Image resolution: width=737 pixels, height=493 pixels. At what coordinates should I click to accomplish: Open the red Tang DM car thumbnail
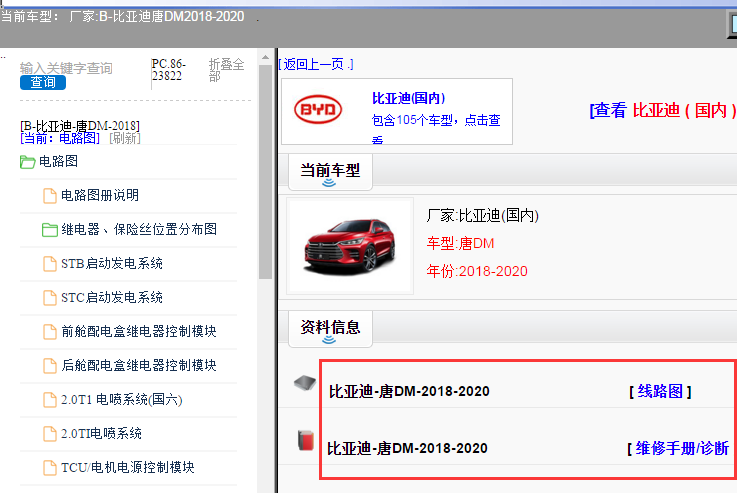[350, 246]
